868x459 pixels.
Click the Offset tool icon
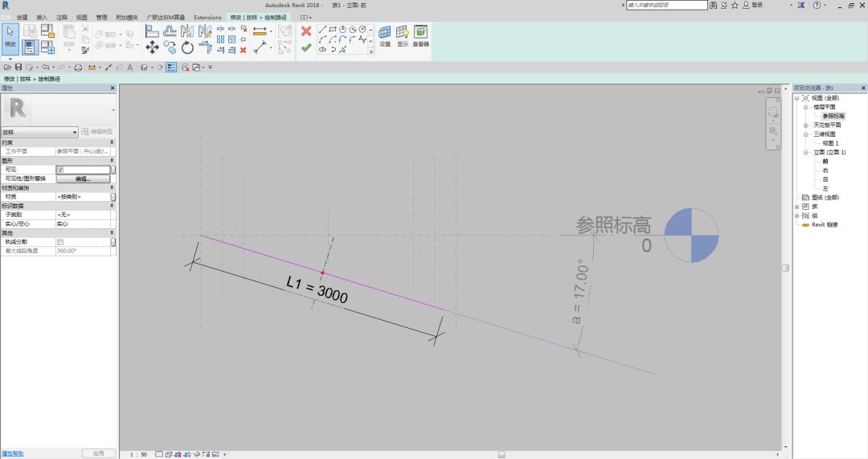(x=170, y=31)
